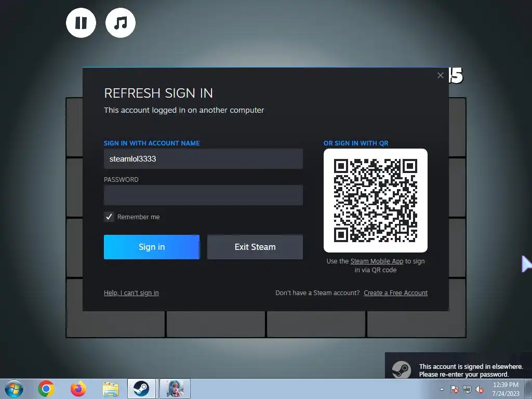Click Create a Free Account link

[x=395, y=293]
